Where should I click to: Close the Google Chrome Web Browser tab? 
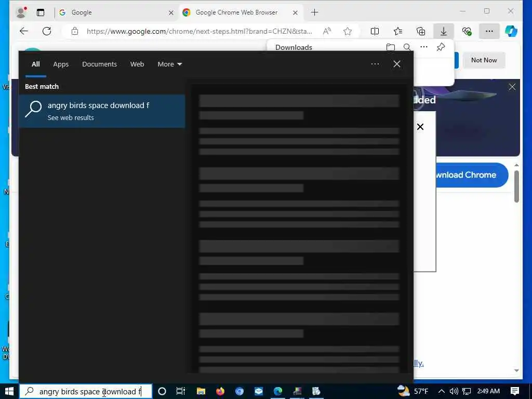coord(295,12)
